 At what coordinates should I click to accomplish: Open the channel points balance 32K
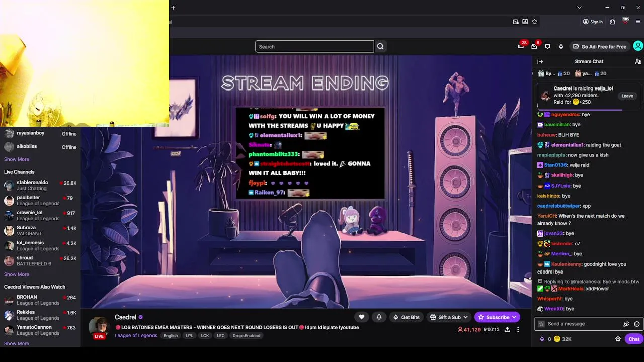coord(563,339)
